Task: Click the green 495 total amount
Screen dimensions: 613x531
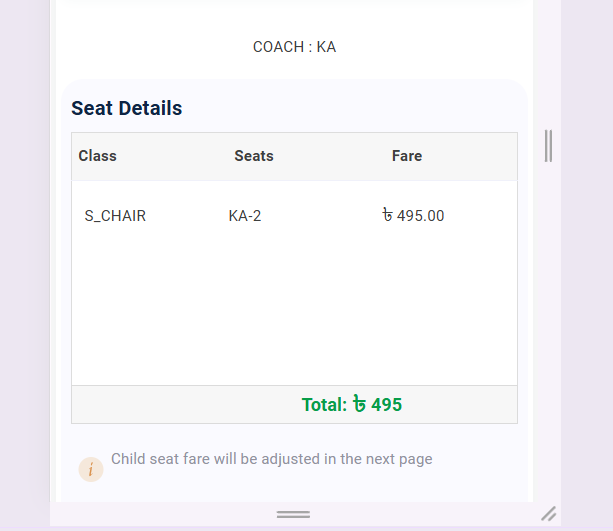Action: click(x=387, y=405)
